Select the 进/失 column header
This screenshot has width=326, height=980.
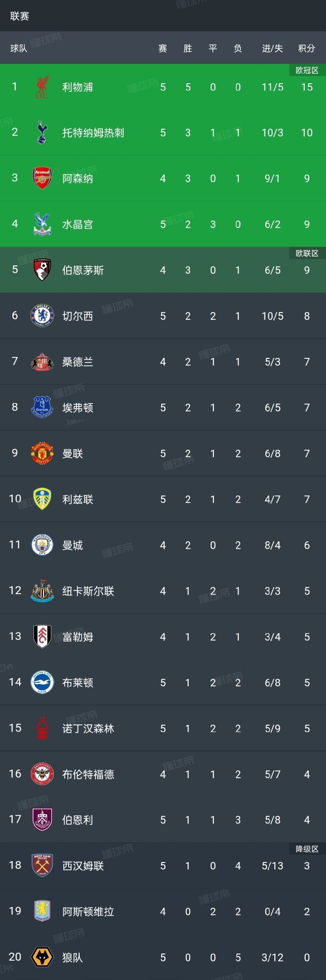click(272, 48)
